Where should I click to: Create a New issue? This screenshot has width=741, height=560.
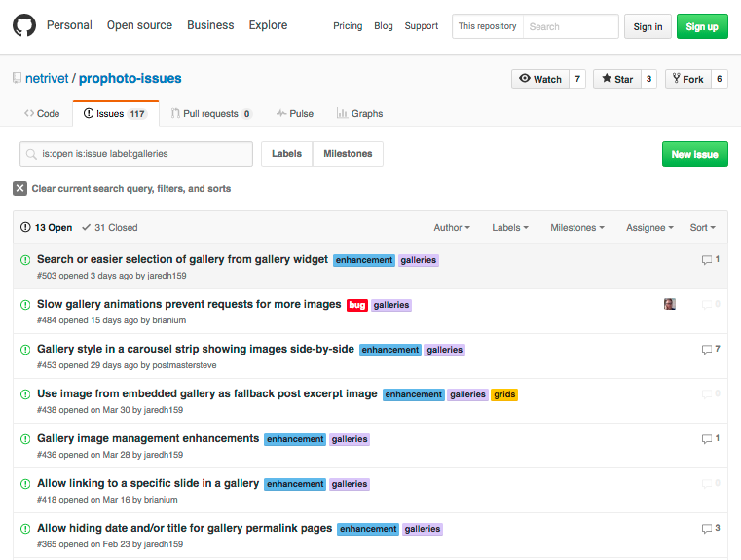[x=694, y=154]
